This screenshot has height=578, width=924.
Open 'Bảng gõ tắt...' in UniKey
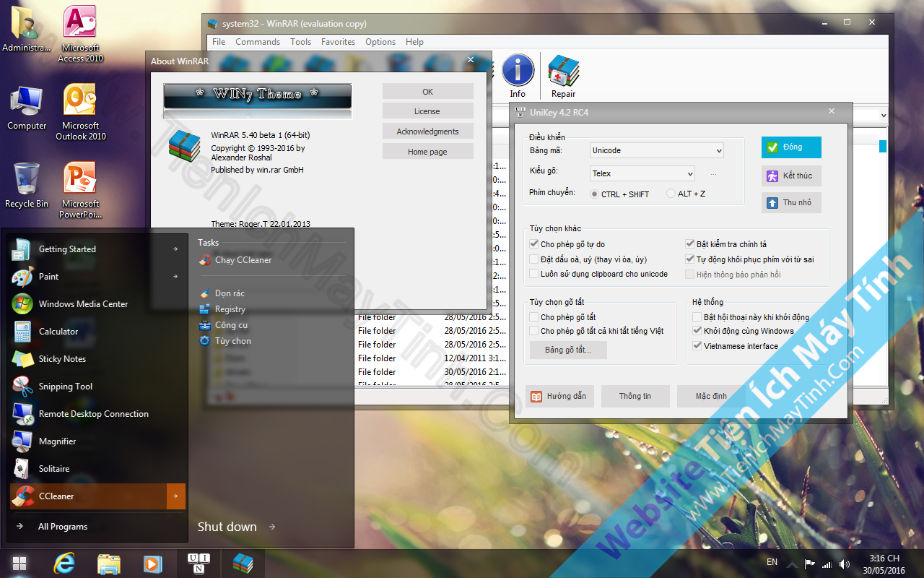(x=568, y=350)
